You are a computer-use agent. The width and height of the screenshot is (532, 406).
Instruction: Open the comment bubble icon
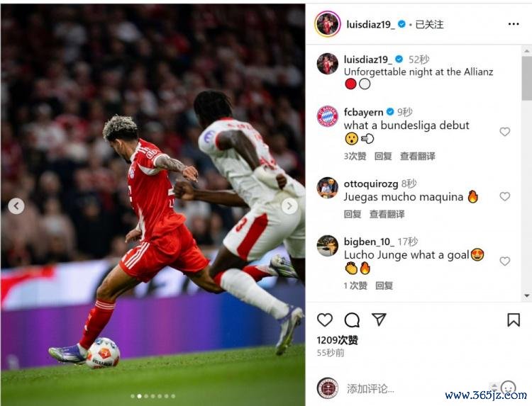tap(352, 320)
